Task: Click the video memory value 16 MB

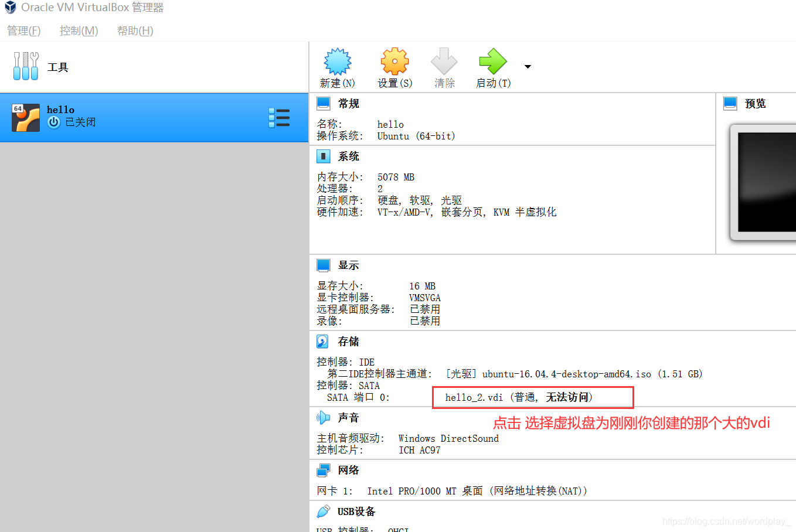Action: point(422,286)
